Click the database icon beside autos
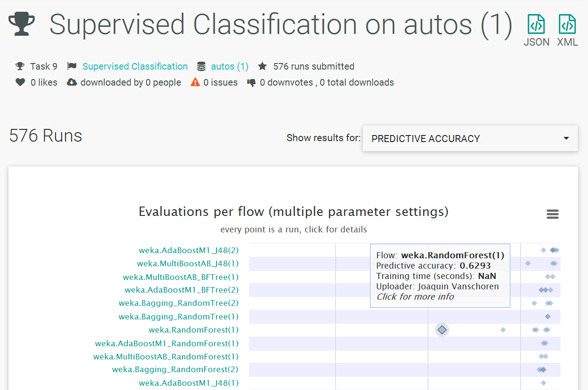The width and height of the screenshot is (588, 390). pos(201,66)
